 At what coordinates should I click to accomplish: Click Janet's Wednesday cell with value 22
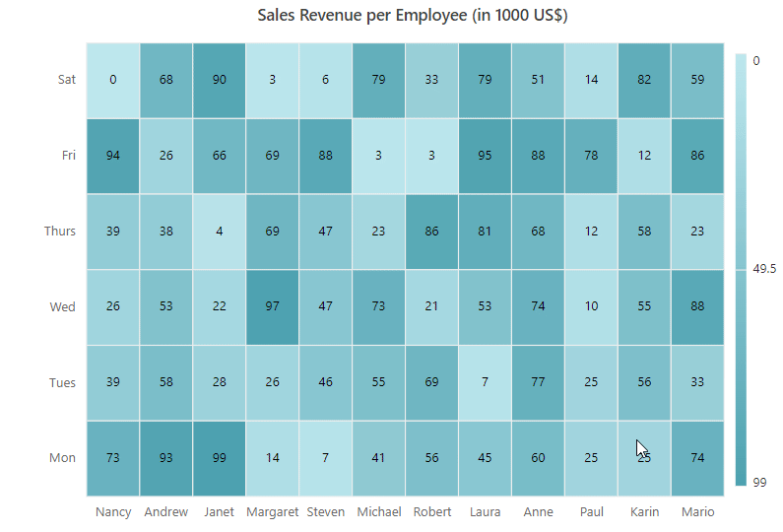pos(220,307)
